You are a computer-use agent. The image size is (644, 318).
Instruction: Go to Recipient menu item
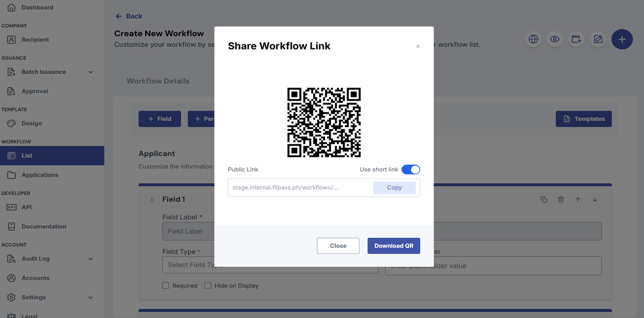coord(52,40)
